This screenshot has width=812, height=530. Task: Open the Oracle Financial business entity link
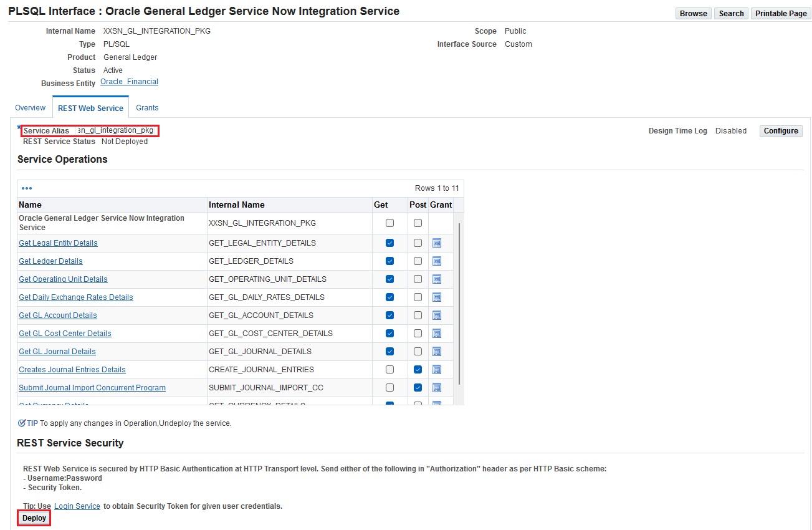pos(129,82)
